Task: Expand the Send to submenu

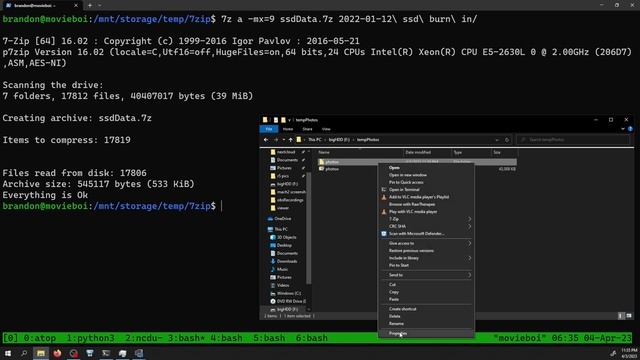Action: pos(469,275)
